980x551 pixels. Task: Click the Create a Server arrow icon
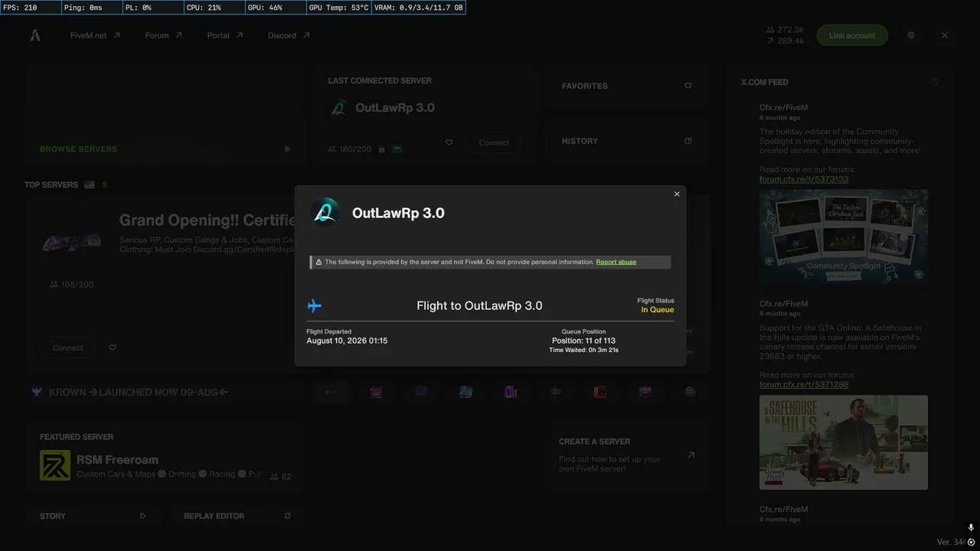tap(691, 455)
